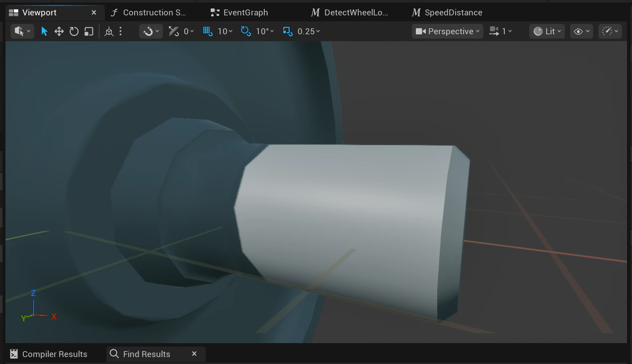
Task: Open the eye Show flags menu
Action: click(581, 31)
